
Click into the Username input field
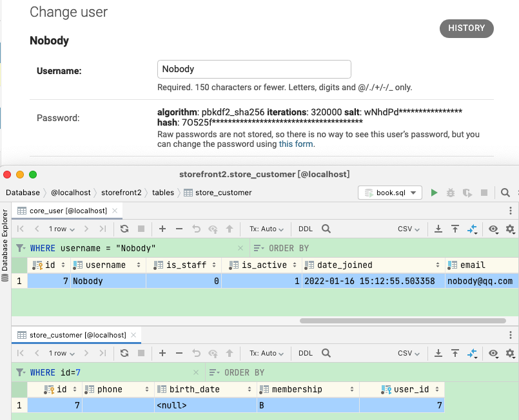tap(254, 69)
